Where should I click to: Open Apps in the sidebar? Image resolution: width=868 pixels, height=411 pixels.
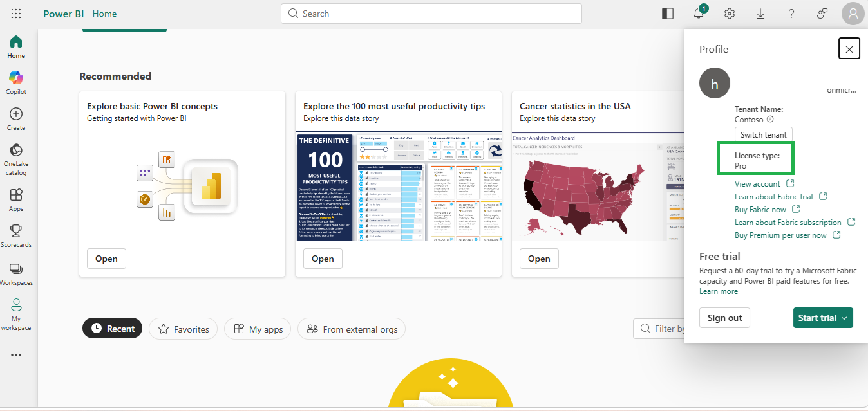[16, 200]
